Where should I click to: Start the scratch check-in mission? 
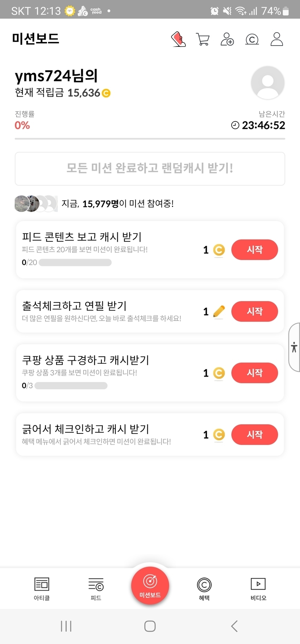[x=254, y=434]
